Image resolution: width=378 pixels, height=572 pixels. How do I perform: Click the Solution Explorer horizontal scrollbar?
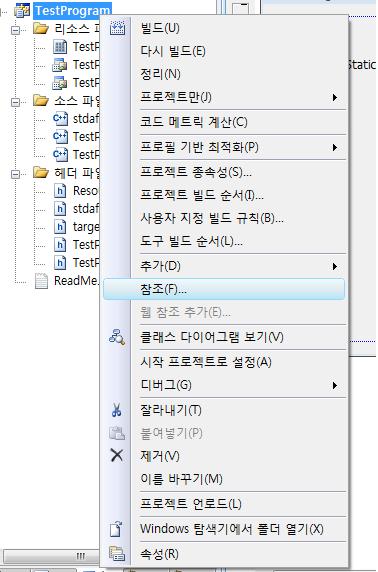(51, 556)
